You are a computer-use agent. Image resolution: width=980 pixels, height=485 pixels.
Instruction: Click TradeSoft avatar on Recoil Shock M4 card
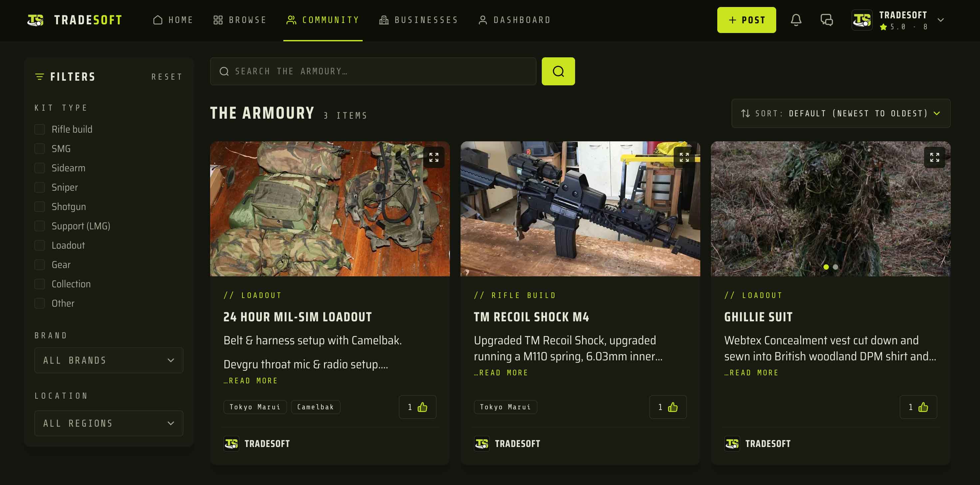tap(482, 444)
